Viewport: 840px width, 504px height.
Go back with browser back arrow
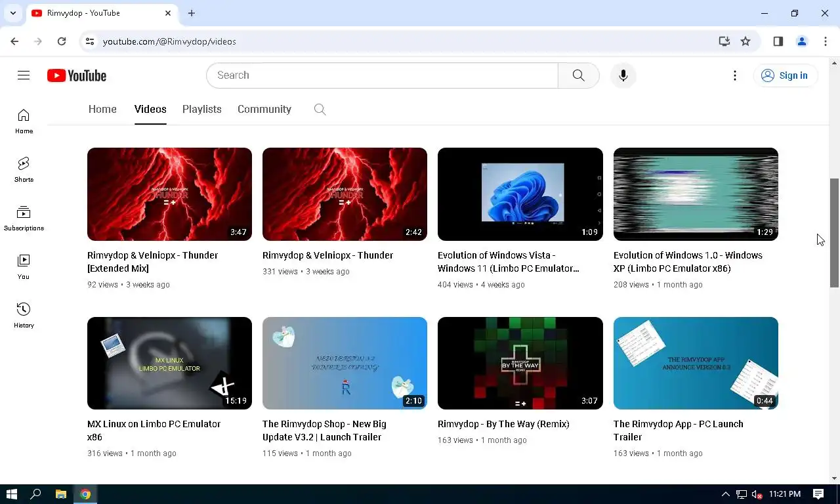(14, 41)
